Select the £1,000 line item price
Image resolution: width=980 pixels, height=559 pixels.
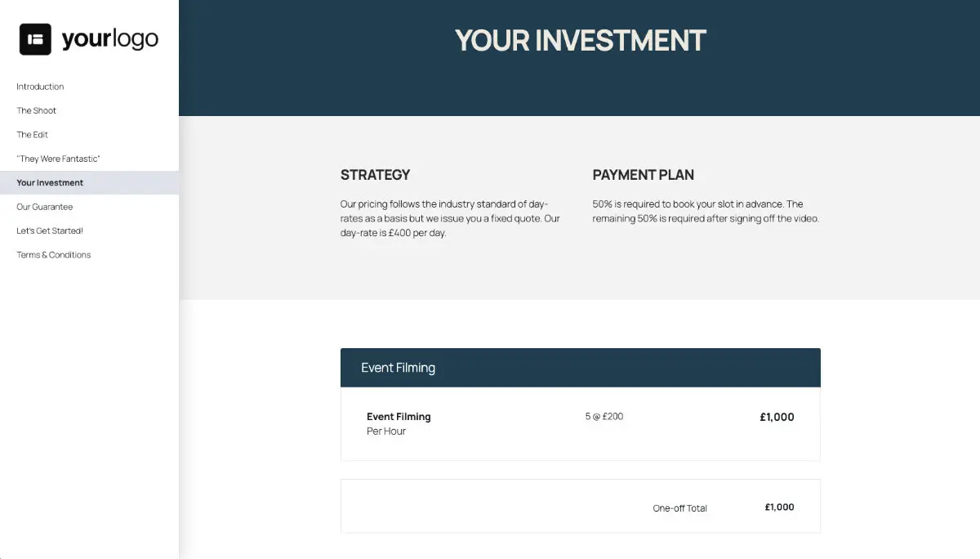click(x=776, y=417)
